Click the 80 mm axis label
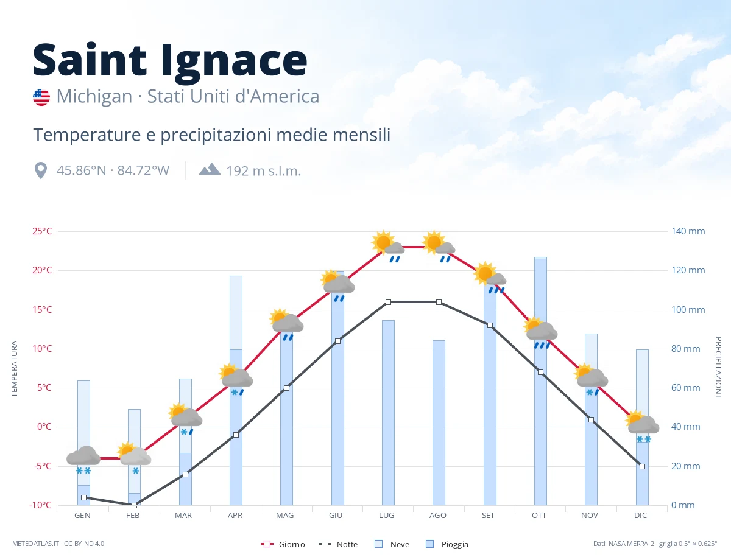731x560 pixels. point(686,349)
